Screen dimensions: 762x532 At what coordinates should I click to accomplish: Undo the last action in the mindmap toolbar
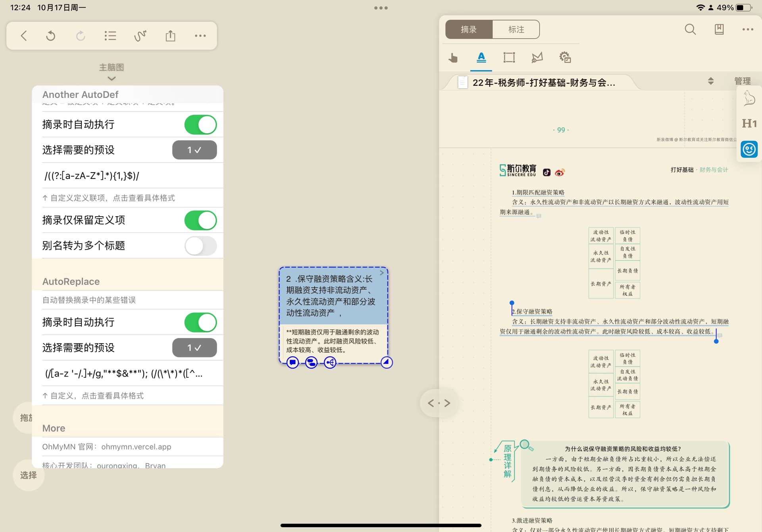coord(51,36)
